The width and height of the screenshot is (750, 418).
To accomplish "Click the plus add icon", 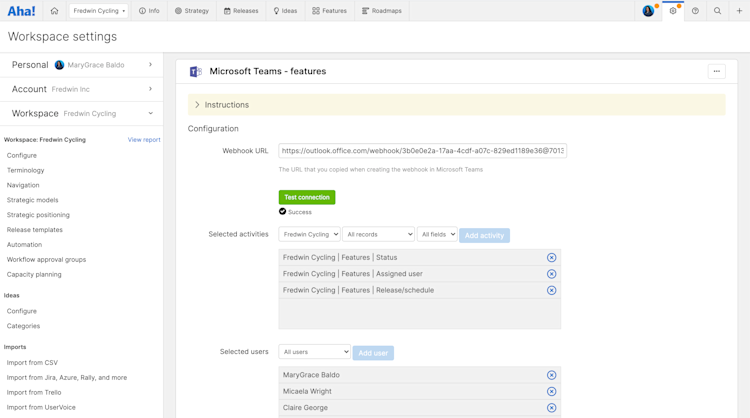I will click(739, 11).
